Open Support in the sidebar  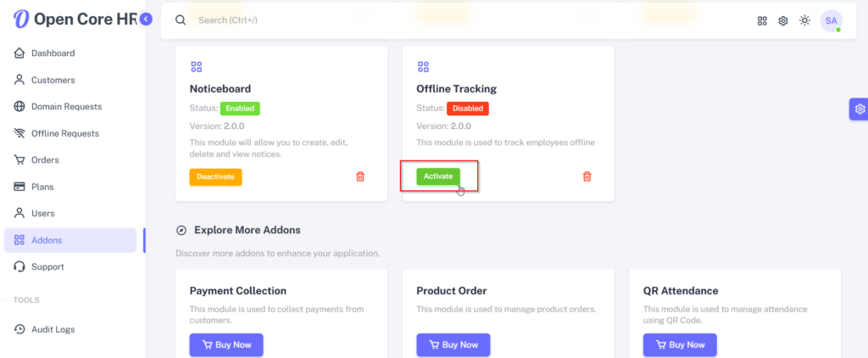pos(70,266)
